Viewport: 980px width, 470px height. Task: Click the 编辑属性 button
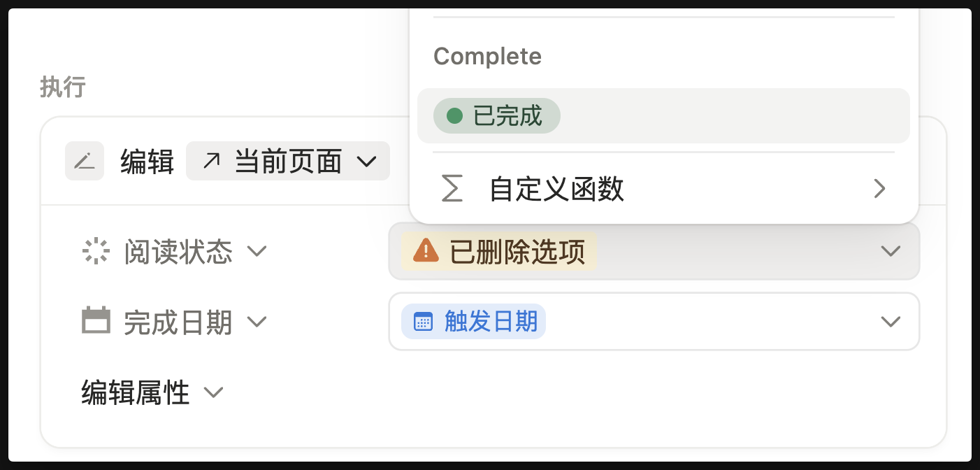136,392
